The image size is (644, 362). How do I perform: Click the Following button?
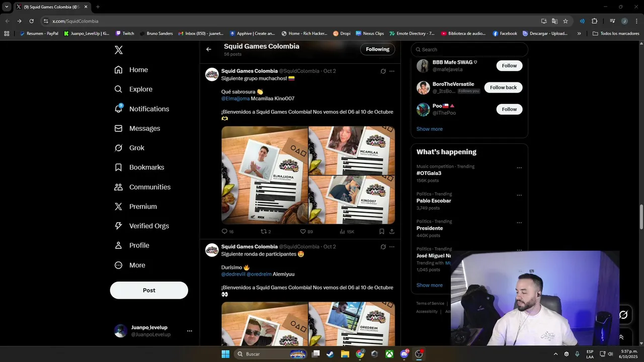pyautogui.click(x=378, y=49)
